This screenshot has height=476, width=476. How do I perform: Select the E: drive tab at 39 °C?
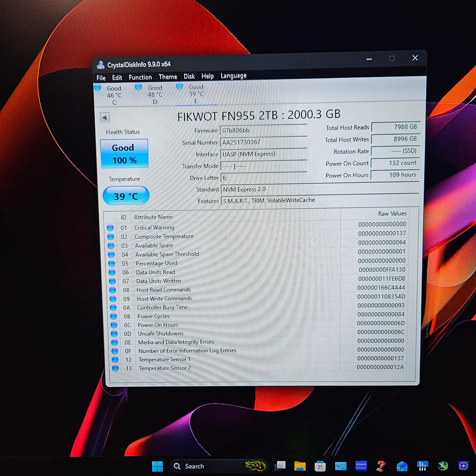[196, 94]
